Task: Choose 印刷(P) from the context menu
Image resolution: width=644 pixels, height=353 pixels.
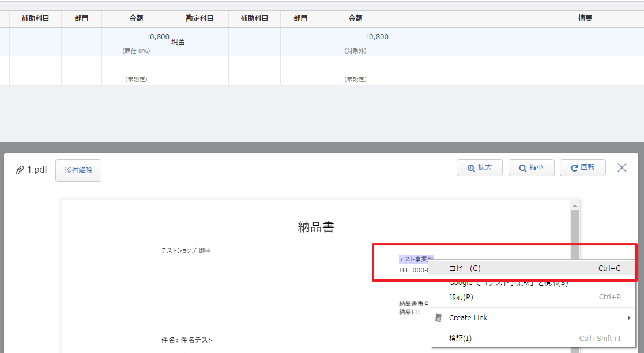Action: (532, 297)
